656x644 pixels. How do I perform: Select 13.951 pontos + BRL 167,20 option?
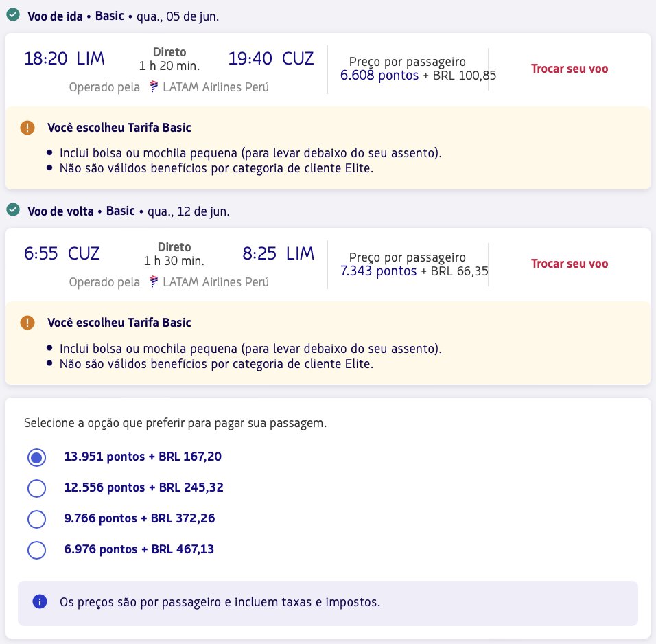tap(36, 457)
